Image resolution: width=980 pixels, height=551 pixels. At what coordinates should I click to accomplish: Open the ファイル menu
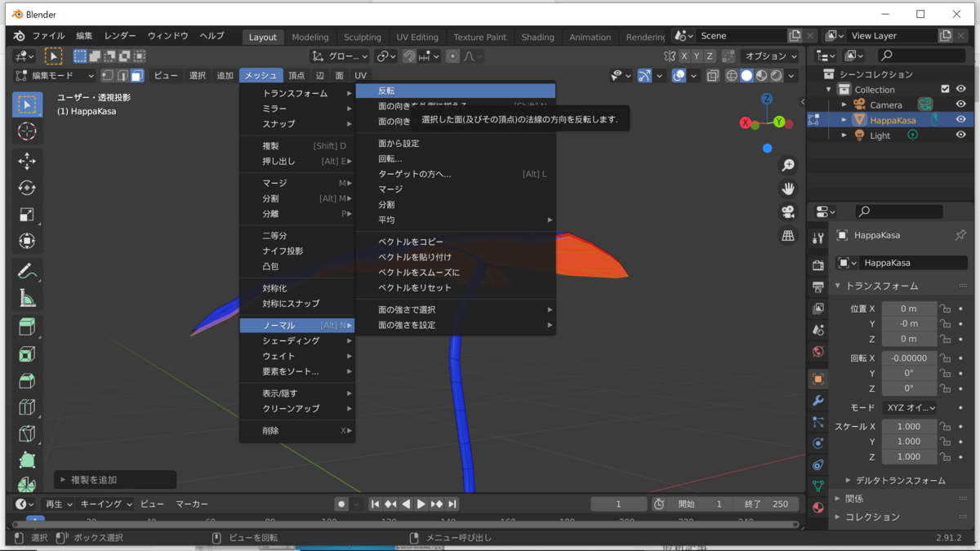(48, 36)
